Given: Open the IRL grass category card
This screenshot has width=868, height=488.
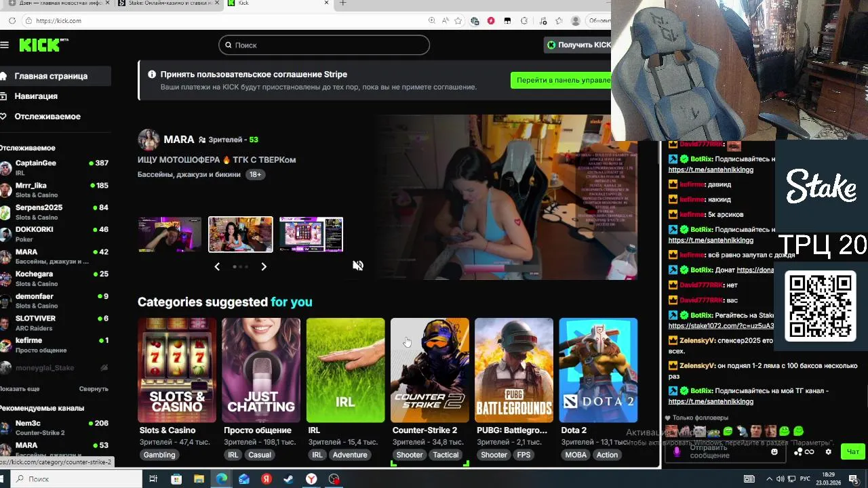Looking at the screenshot, I should (345, 370).
